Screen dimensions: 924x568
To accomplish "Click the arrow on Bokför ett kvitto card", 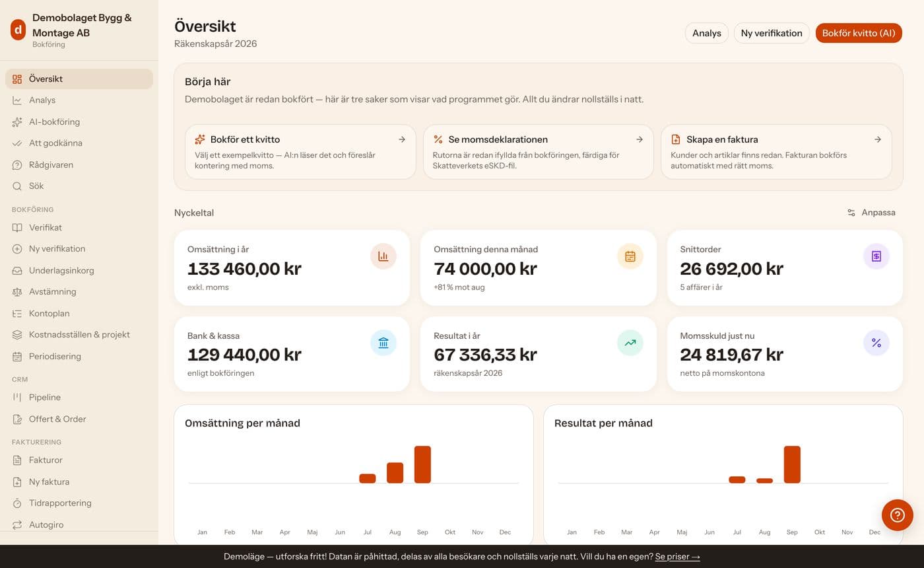I will [402, 139].
